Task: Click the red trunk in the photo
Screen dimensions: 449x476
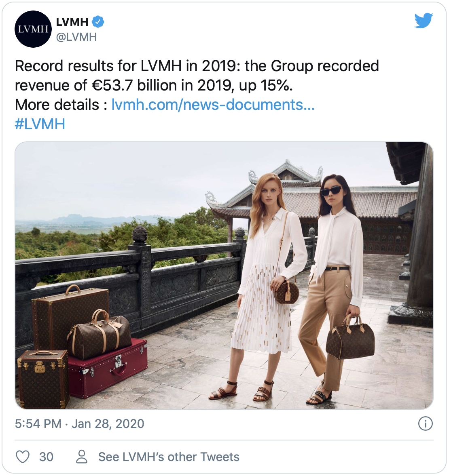Action: 108,368
